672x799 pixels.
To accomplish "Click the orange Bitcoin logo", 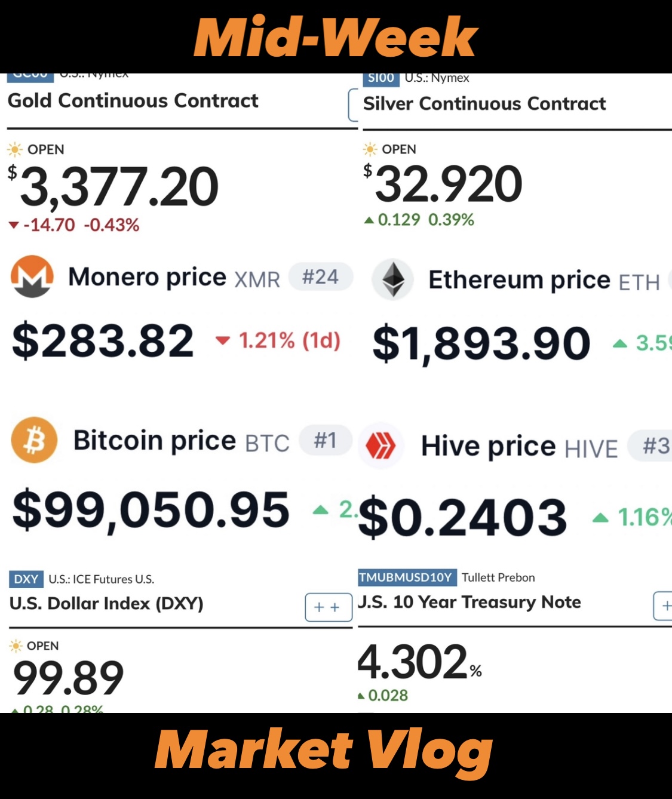I will tap(35, 440).
